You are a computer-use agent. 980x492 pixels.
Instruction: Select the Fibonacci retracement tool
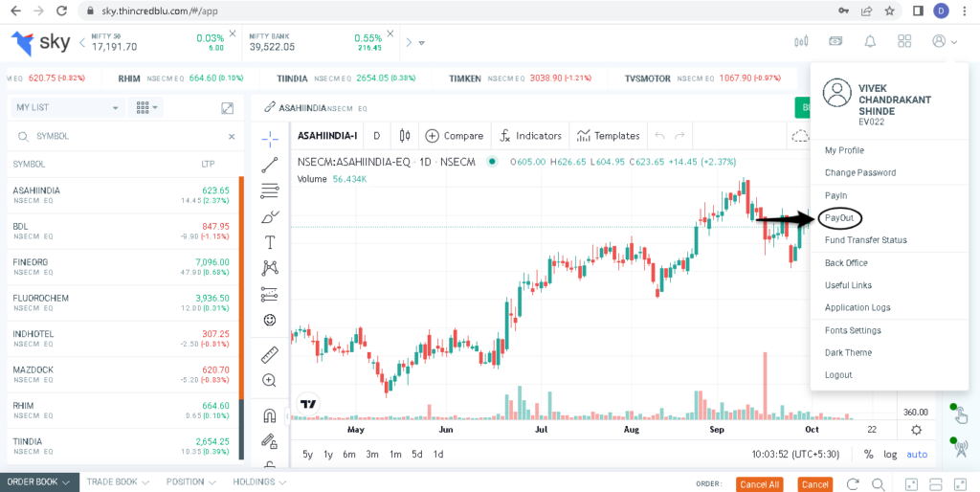pos(270,190)
